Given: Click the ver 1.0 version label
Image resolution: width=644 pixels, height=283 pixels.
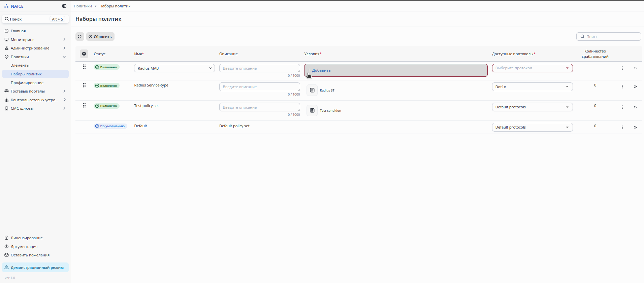Looking at the screenshot, I should tap(10, 278).
